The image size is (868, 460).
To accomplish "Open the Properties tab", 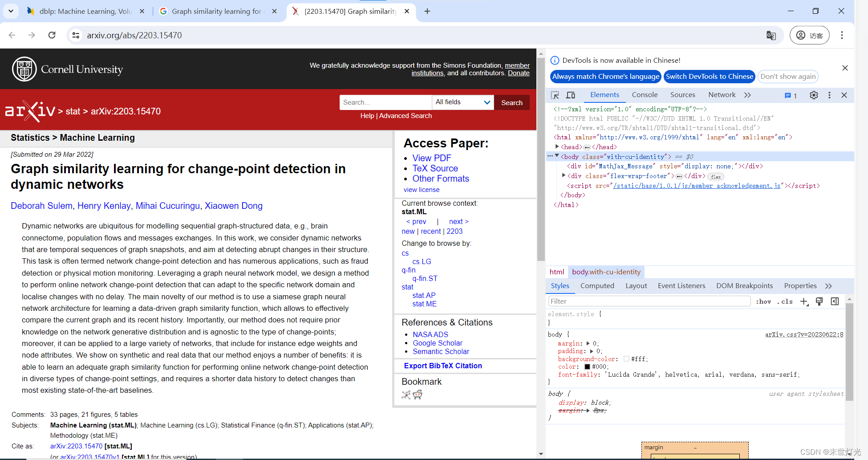I will click(x=800, y=286).
